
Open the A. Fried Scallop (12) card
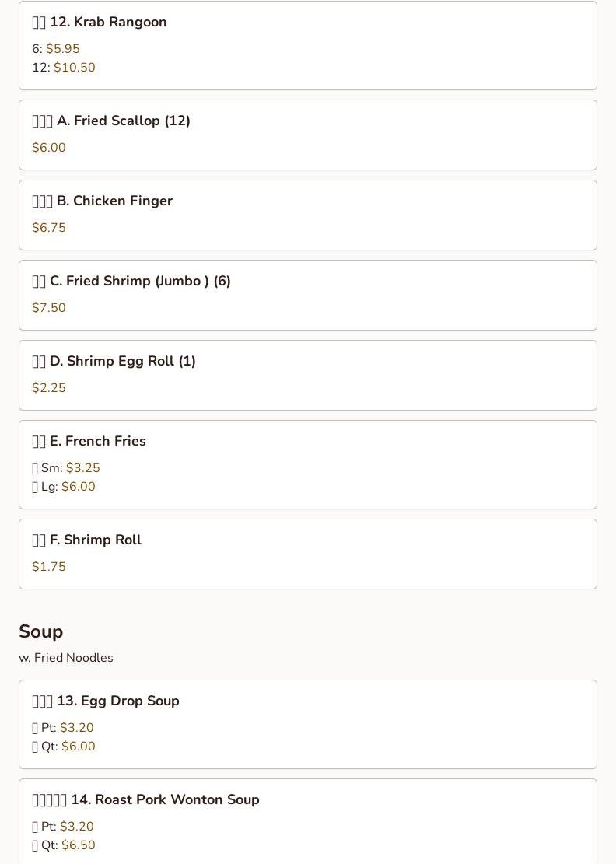(x=307, y=135)
